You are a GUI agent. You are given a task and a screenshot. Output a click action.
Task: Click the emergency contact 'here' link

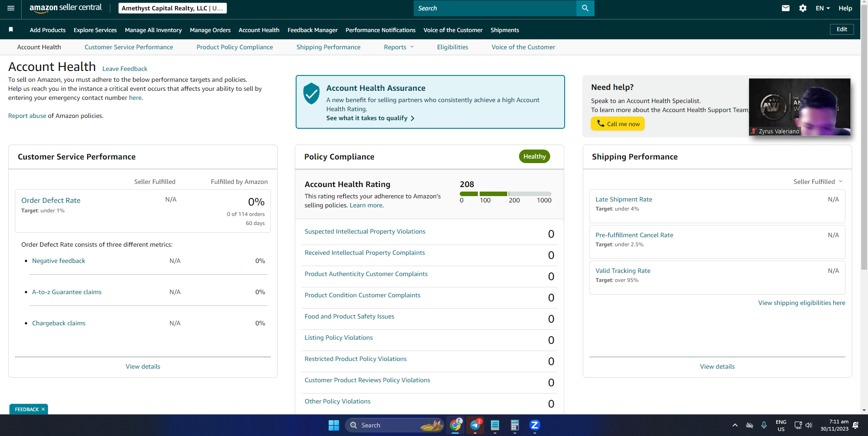[x=135, y=98]
